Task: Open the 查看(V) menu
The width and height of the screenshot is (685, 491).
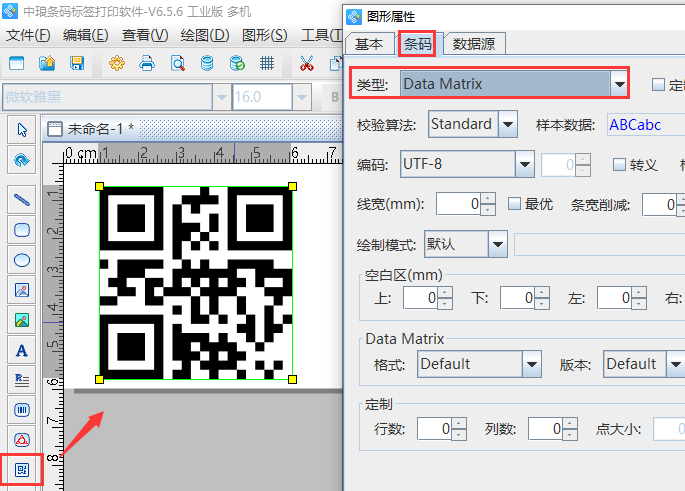Action: (x=145, y=35)
